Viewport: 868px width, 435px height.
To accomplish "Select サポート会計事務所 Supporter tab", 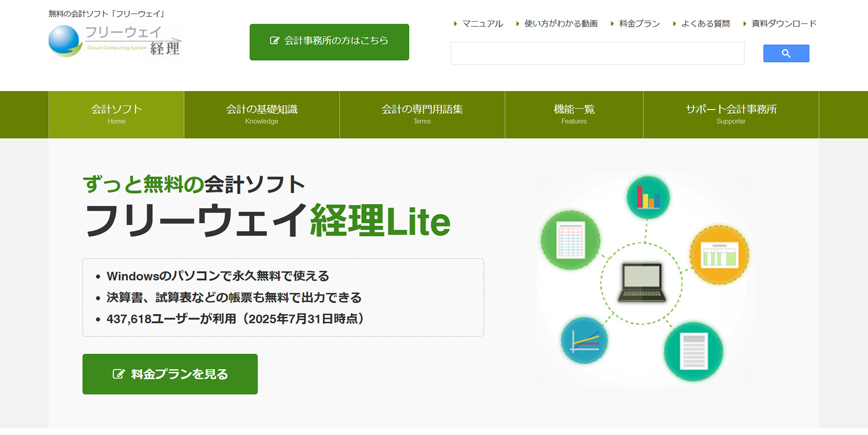I will click(731, 114).
